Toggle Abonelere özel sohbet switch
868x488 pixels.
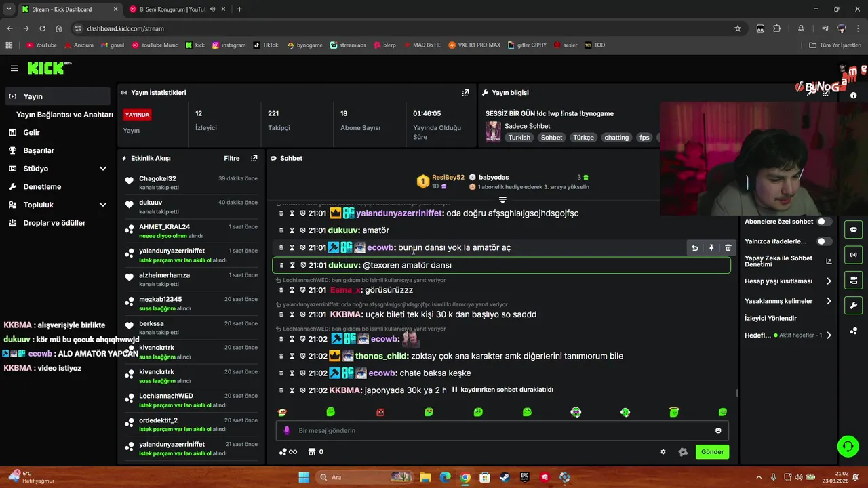pyautogui.click(x=824, y=222)
